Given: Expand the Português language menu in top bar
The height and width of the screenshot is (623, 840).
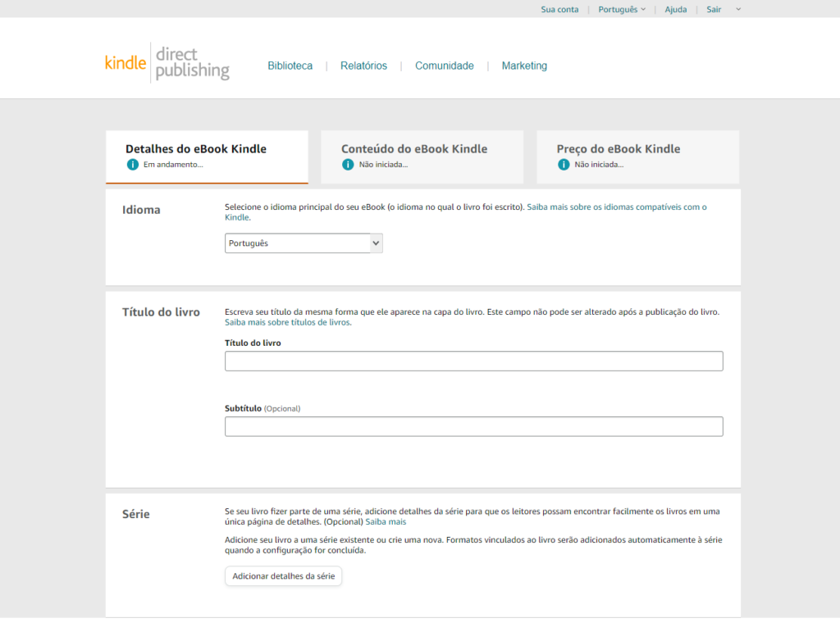Looking at the screenshot, I should [622, 9].
